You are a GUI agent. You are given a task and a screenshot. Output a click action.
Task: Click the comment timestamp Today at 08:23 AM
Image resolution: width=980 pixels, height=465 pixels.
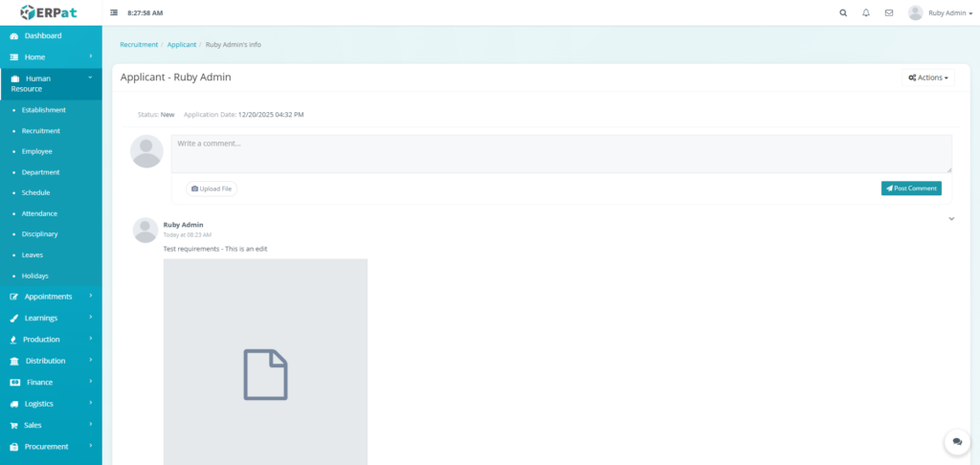click(188, 235)
